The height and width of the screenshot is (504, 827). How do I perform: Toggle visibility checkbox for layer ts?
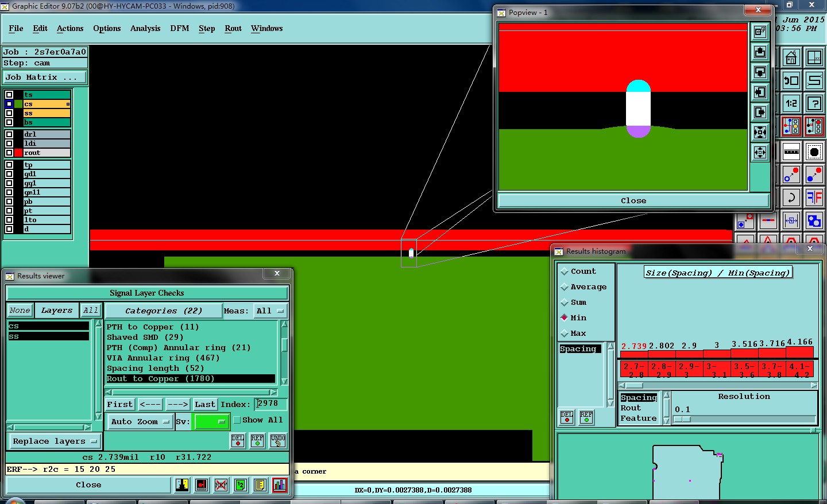9,95
